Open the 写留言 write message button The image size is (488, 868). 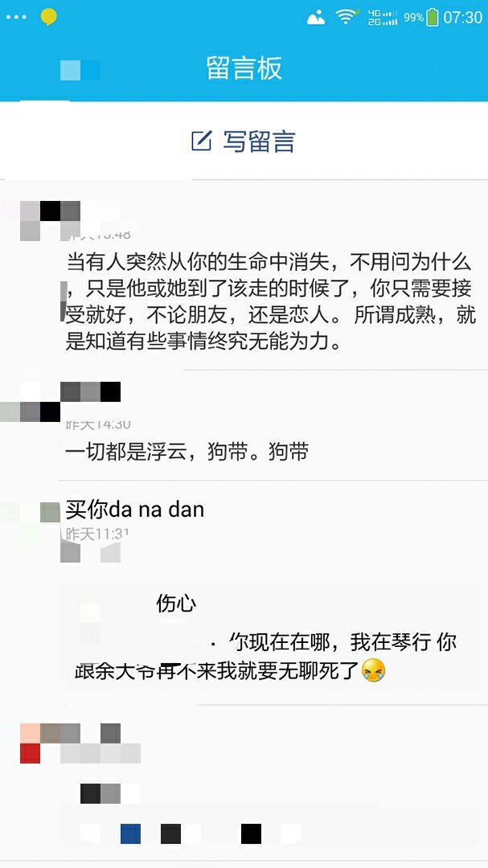(244, 141)
